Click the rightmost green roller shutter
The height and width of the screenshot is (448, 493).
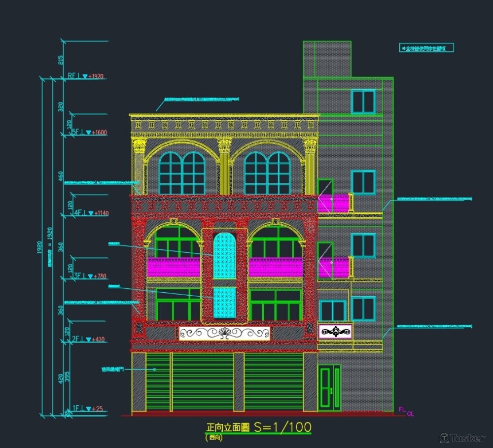[x=273, y=382]
